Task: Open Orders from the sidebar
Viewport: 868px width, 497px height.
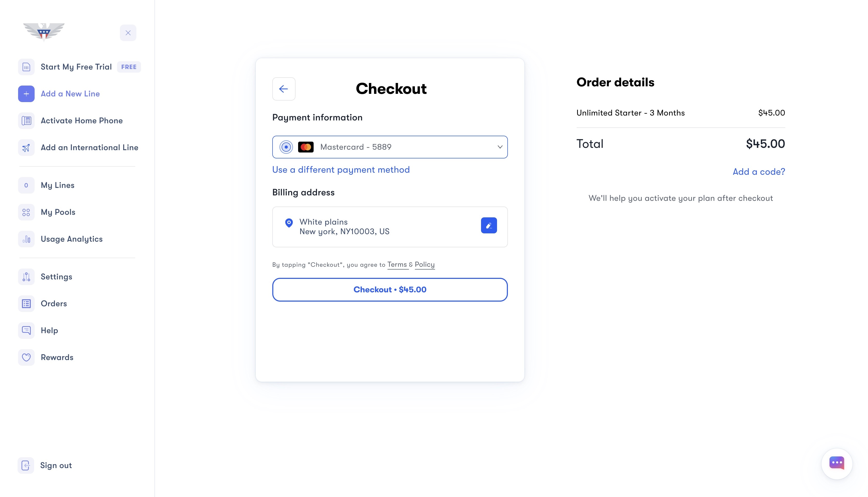Action: coord(53,303)
